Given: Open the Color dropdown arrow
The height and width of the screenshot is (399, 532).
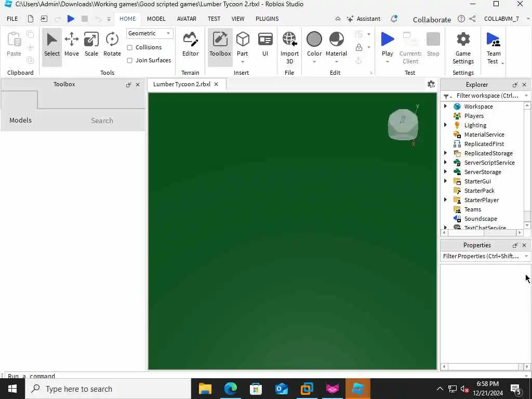Looking at the screenshot, I should (x=314, y=62).
